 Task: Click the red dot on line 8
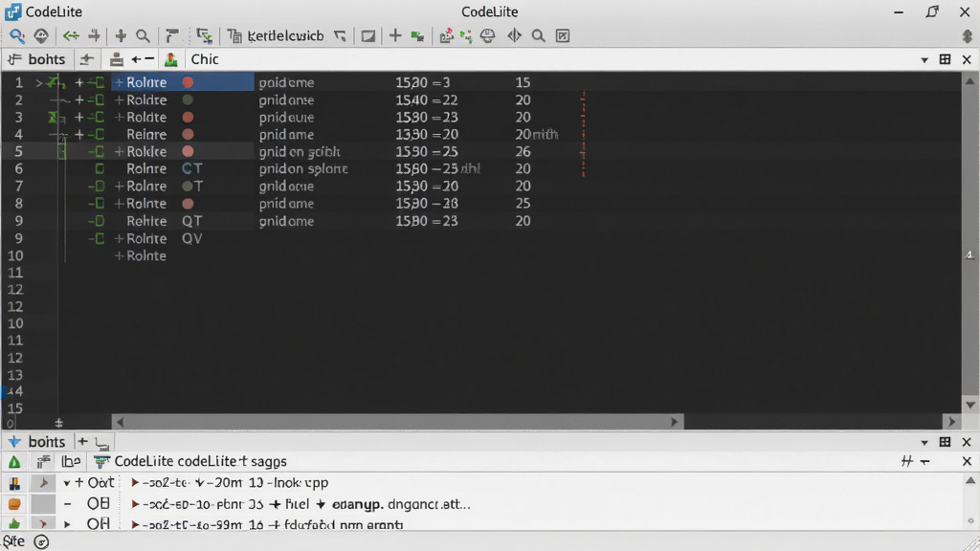(188, 204)
